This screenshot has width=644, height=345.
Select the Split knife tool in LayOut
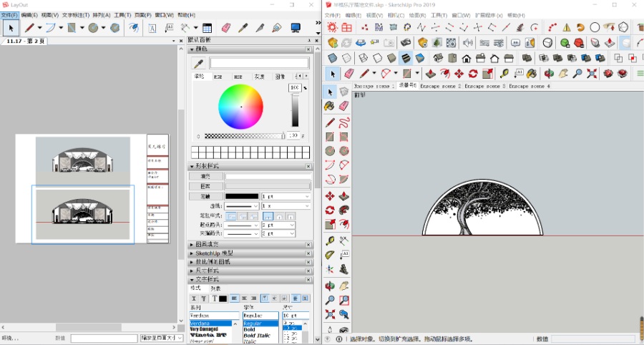[x=260, y=28]
